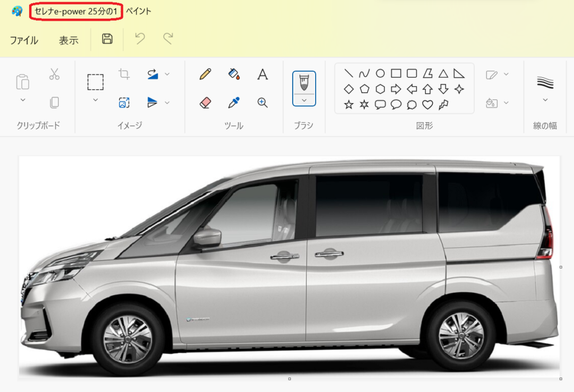Activate the Text tool

coord(262,74)
